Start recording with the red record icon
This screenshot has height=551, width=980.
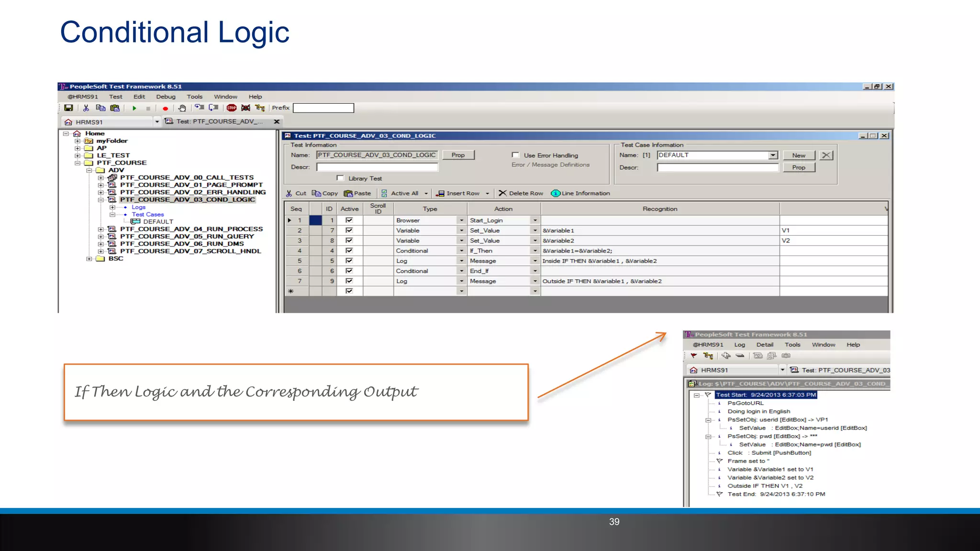[165, 109]
